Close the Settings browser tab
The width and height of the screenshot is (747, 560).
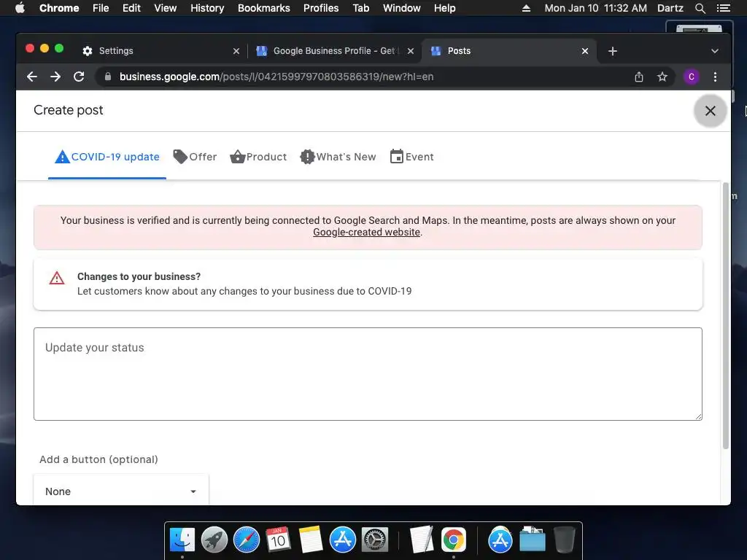pyautogui.click(x=236, y=51)
